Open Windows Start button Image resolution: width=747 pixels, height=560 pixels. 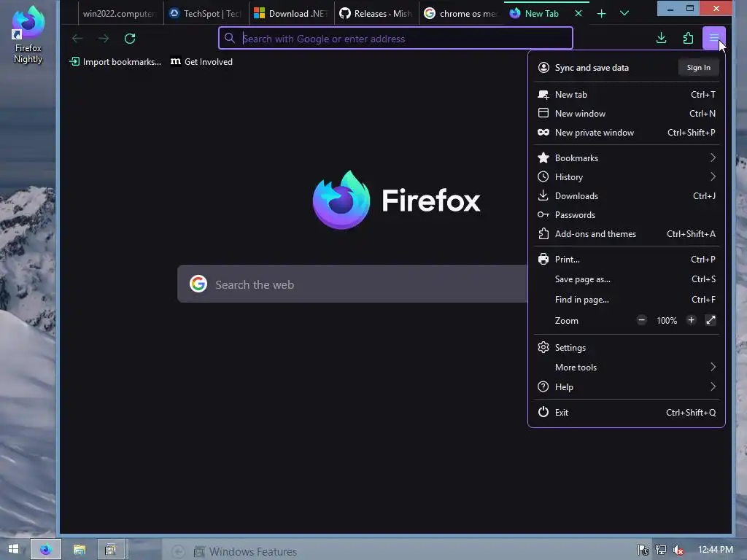pos(13,549)
